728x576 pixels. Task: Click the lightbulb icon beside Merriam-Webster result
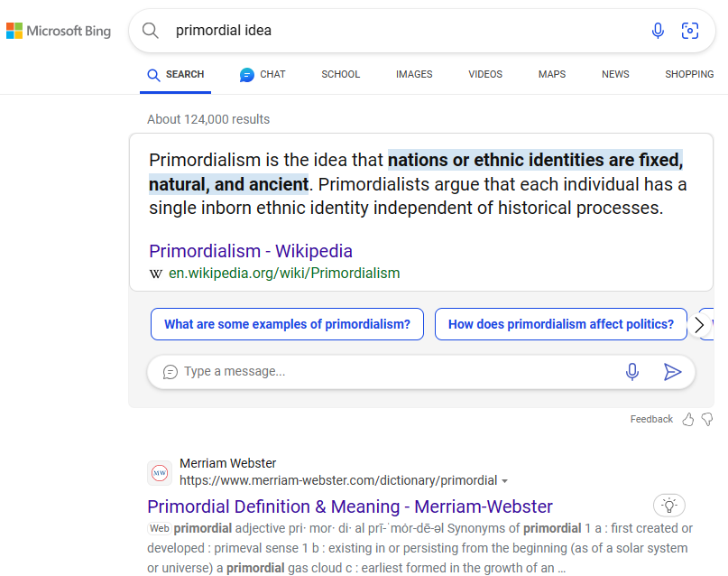tap(668, 506)
